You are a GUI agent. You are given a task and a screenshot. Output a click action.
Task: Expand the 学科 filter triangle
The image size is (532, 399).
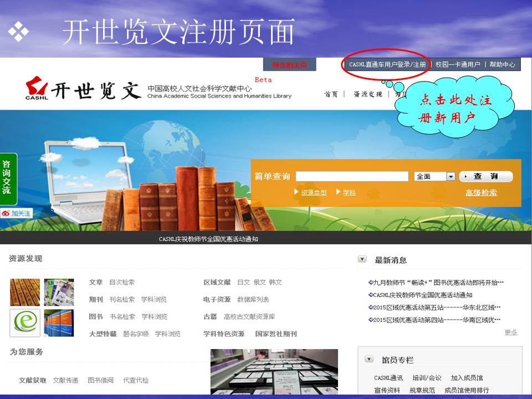(338, 192)
